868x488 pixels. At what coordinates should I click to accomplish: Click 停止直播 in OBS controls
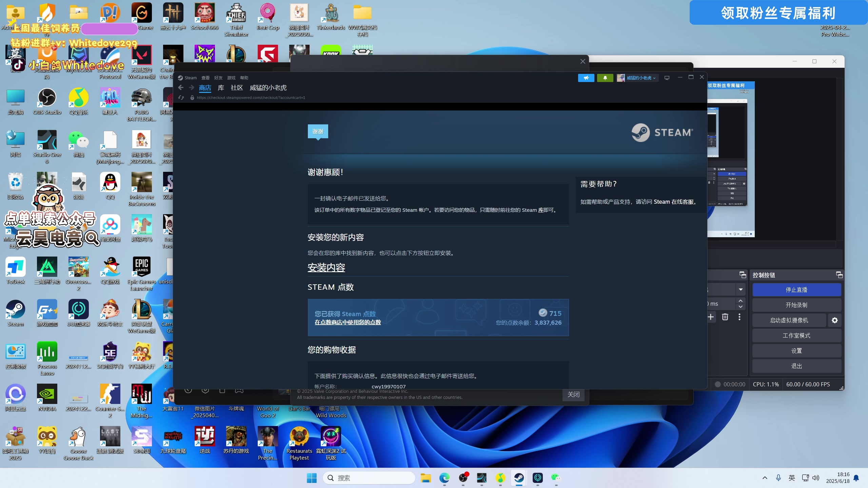tap(796, 290)
